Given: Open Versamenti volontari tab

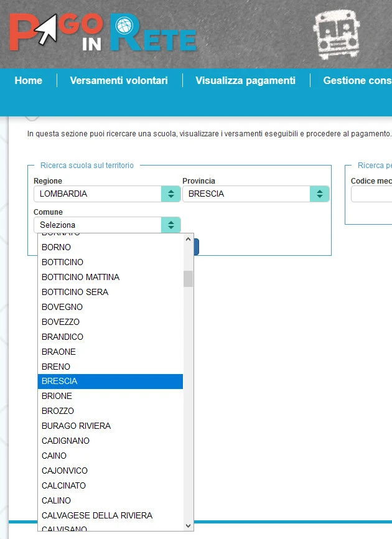Looking at the screenshot, I should click(x=119, y=80).
